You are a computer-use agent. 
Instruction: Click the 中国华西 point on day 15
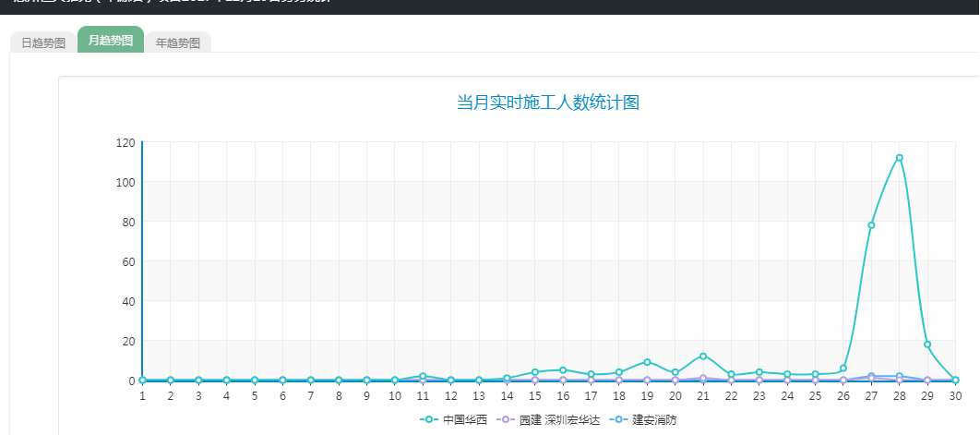click(535, 372)
